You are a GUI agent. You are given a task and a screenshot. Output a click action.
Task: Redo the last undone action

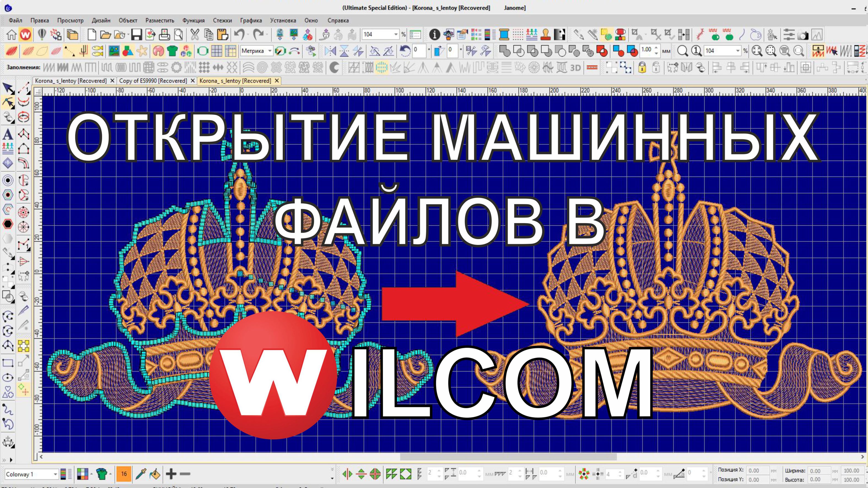coord(258,34)
